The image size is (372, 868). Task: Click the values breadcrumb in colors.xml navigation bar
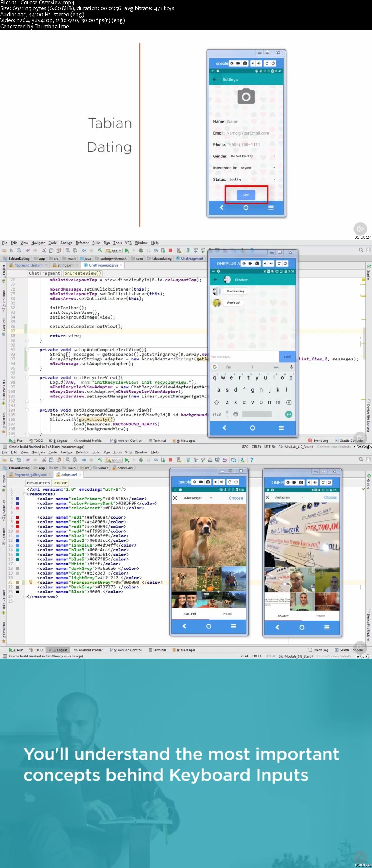point(101,468)
